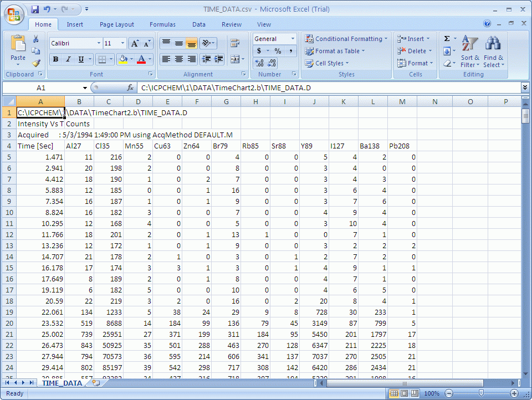Open Excel Help question mark

point(487,23)
